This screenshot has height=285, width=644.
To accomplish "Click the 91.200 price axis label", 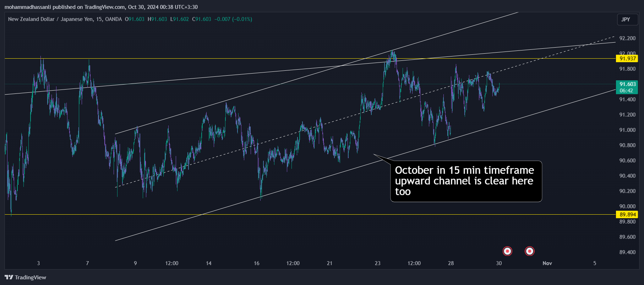I will point(627,115).
